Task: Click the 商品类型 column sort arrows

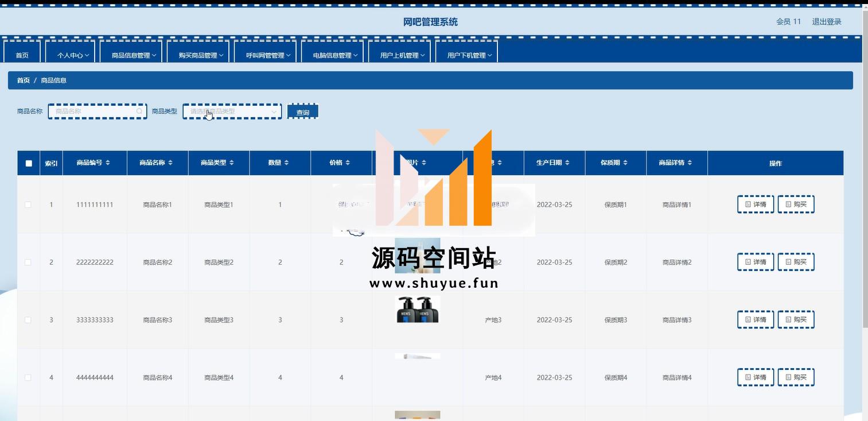Action: pos(232,163)
